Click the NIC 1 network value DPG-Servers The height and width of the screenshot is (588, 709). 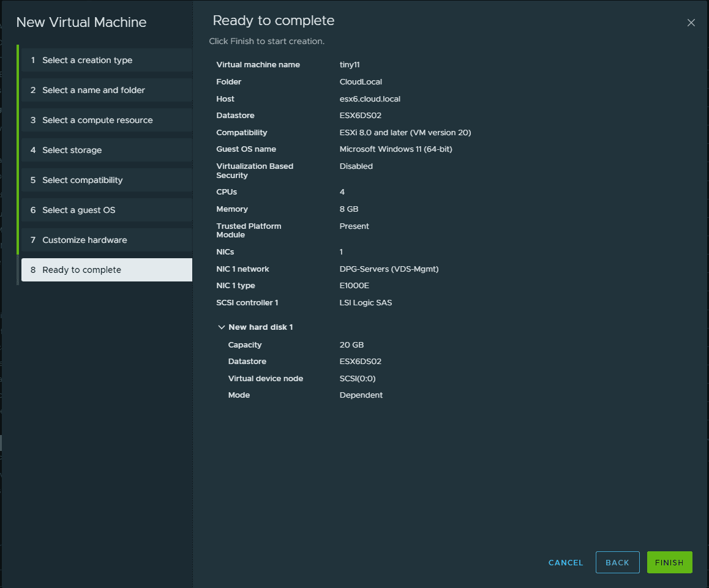389,269
